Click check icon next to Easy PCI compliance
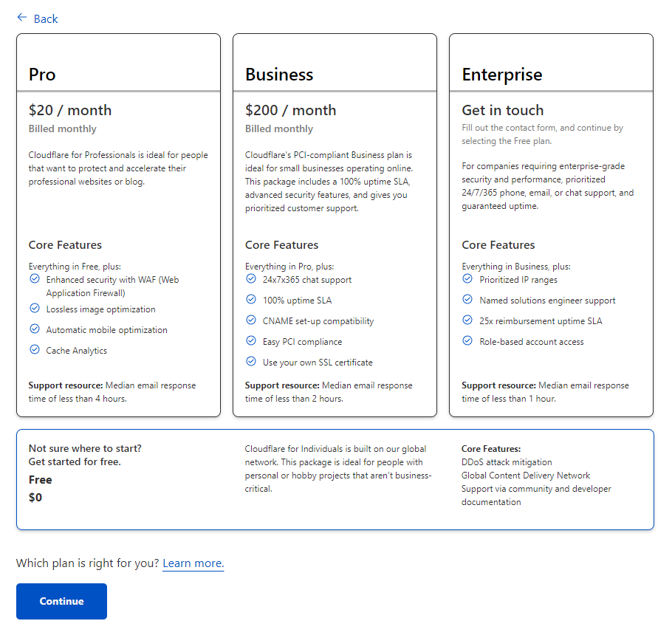 (x=251, y=340)
